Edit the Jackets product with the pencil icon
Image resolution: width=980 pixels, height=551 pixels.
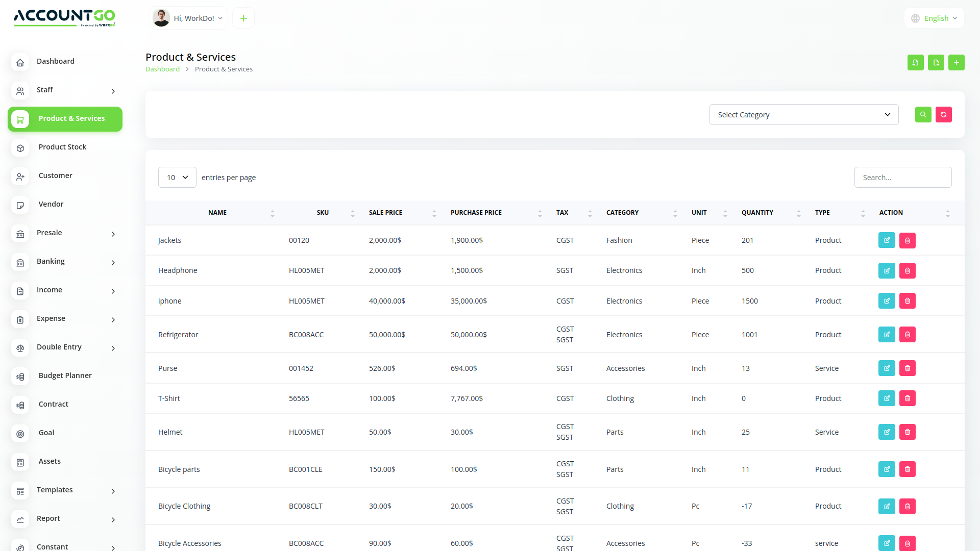[887, 240]
